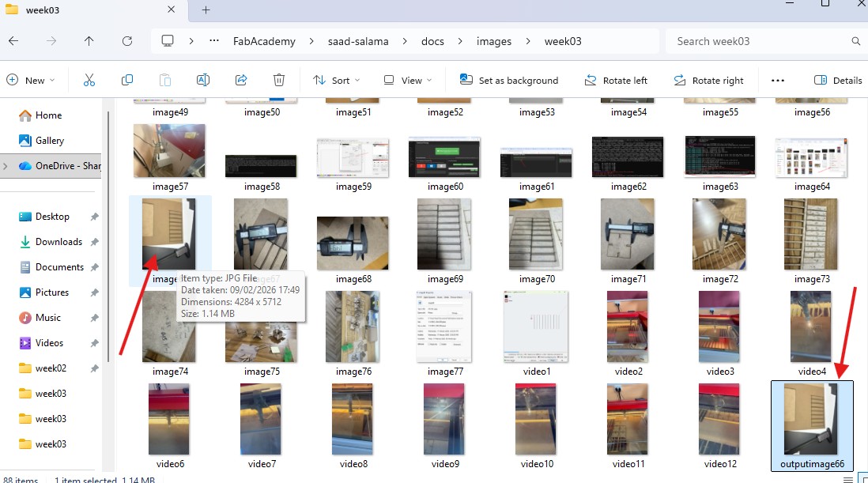Screen dimensions: 868x483
Task: Copy the selected file
Action: (126, 80)
